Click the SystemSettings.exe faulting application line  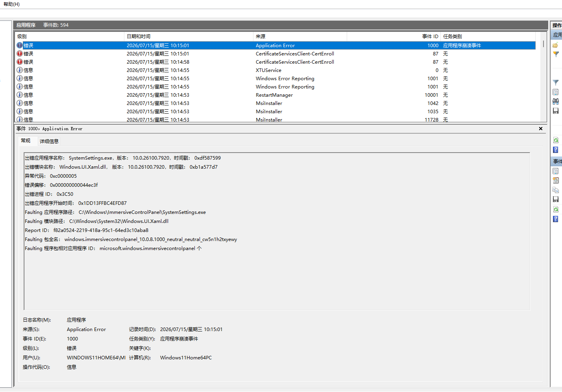(x=123, y=158)
